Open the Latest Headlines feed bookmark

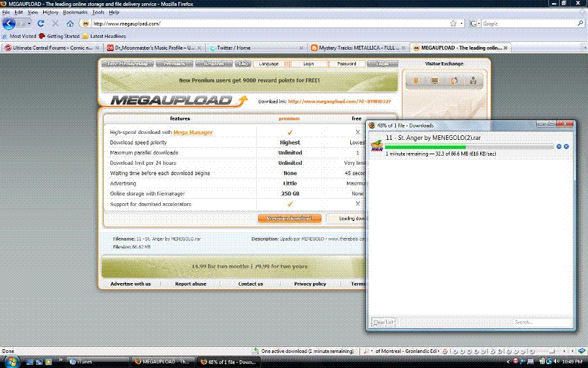pos(105,36)
